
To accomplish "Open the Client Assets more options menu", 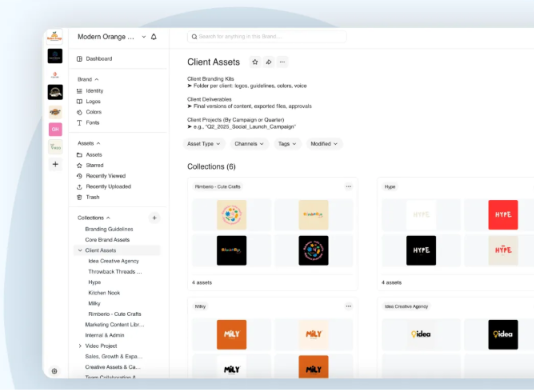I will [282, 62].
